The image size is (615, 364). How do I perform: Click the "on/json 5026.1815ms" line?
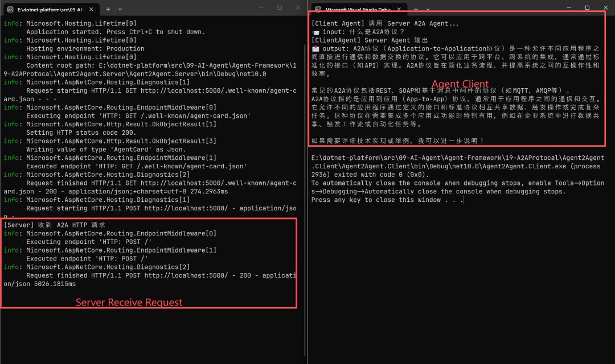click(40, 284)
